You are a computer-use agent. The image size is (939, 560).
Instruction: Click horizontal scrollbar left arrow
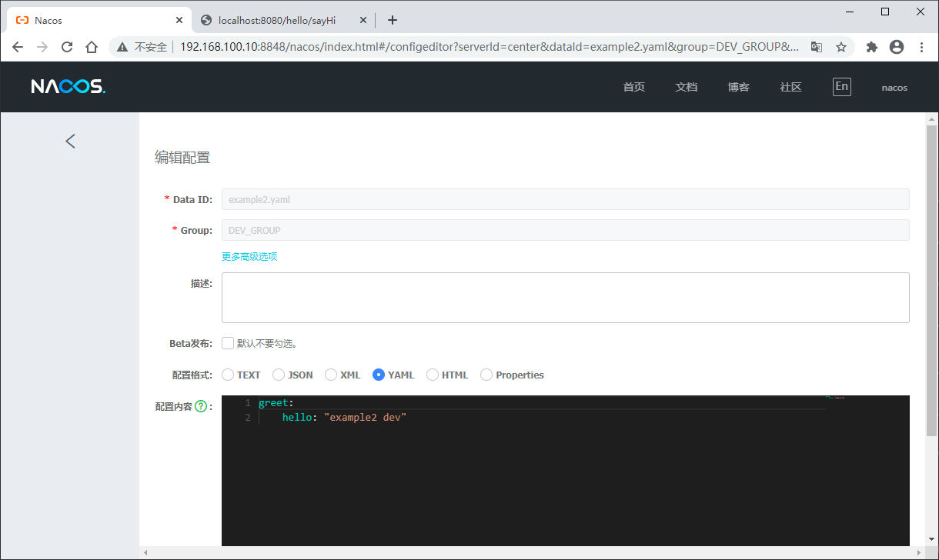(x=145, y=553)
